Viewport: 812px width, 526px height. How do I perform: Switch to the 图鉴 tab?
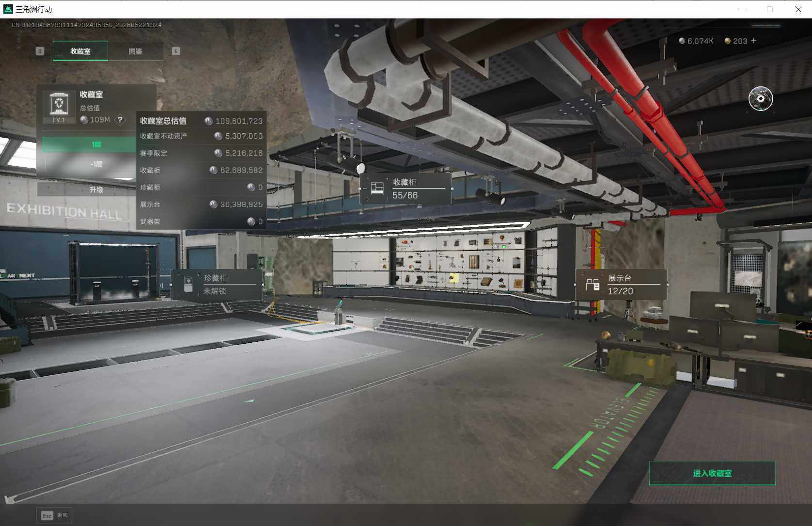tap(136, 51)
